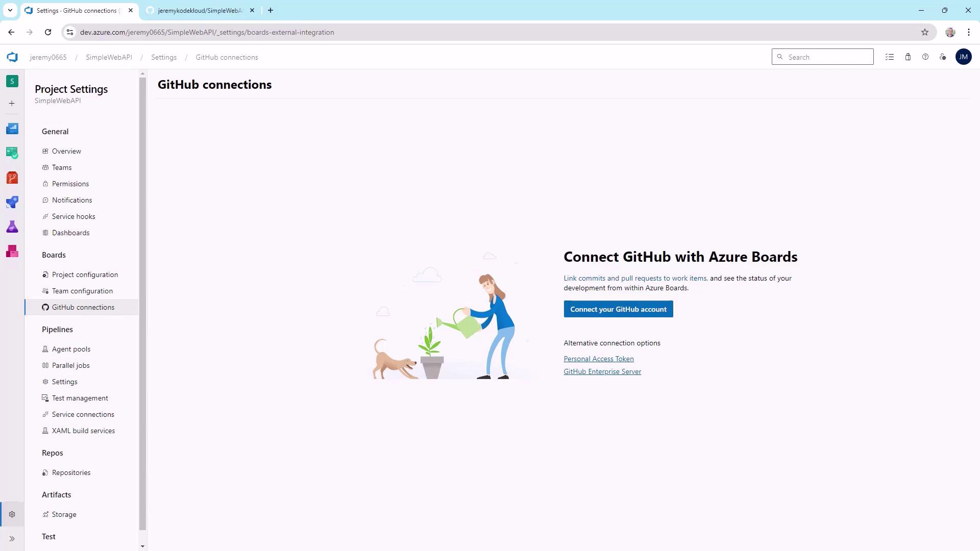This screenshot has width=980, height=551.
Task: Click the Search box
Action: (823, 57)
